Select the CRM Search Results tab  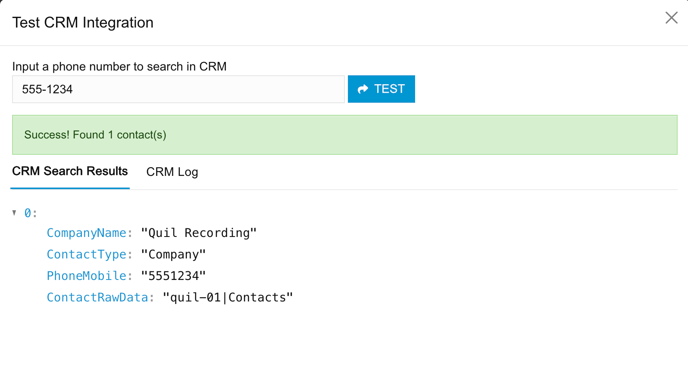[x=70, y=171]
